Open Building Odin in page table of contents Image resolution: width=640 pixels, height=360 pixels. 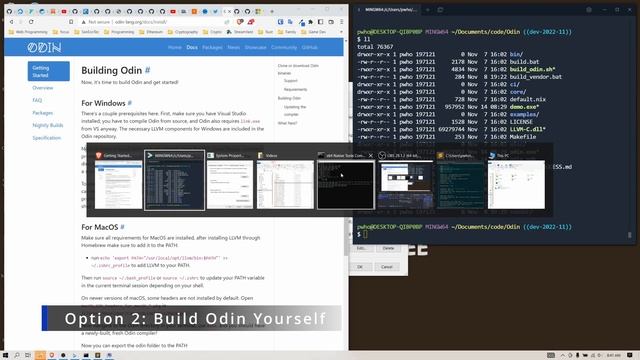click(x=289, y=98)
